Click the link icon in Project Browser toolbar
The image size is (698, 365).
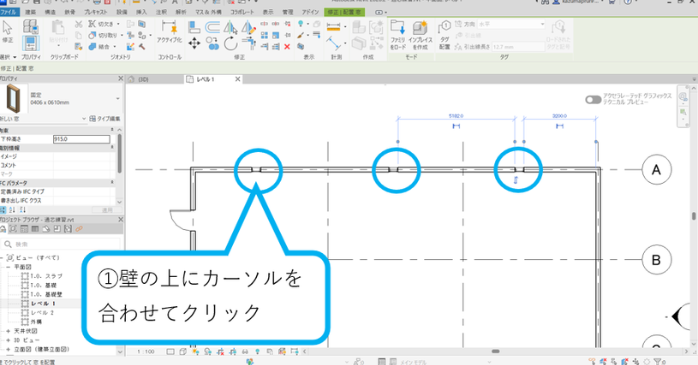pyautogui.click(x=79, y=229)
